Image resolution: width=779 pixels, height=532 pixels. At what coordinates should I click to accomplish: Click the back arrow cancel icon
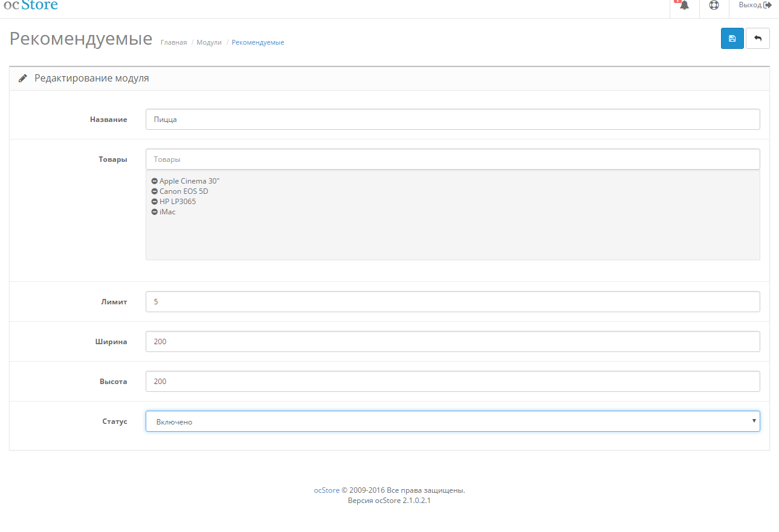[758, 38]
